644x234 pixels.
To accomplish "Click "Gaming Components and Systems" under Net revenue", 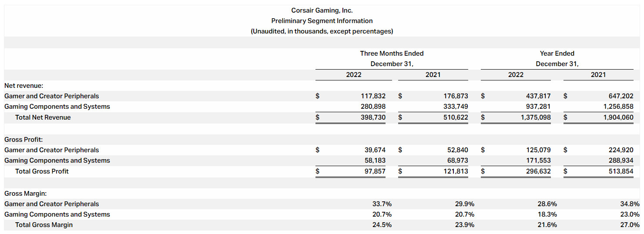I will click(57, 107).
